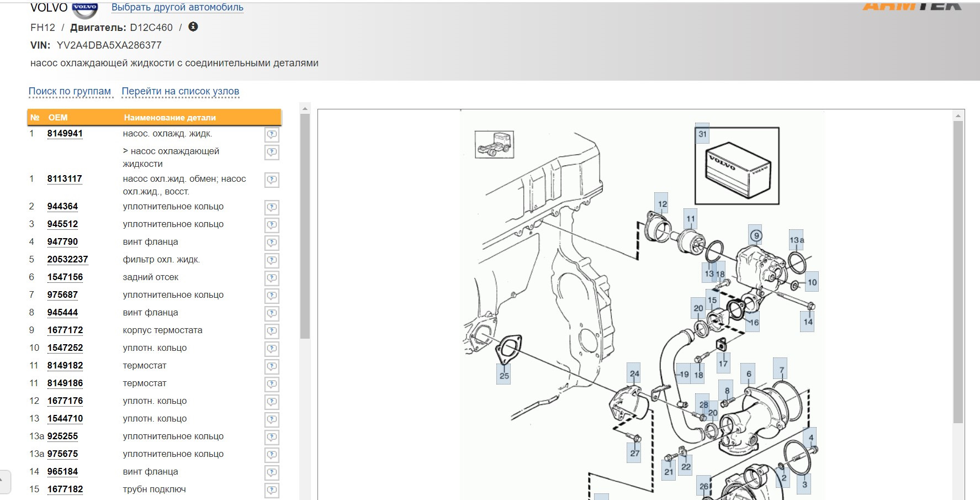
Task: Open info icon for thermostat housing 1677172
Action: point(272,331)
